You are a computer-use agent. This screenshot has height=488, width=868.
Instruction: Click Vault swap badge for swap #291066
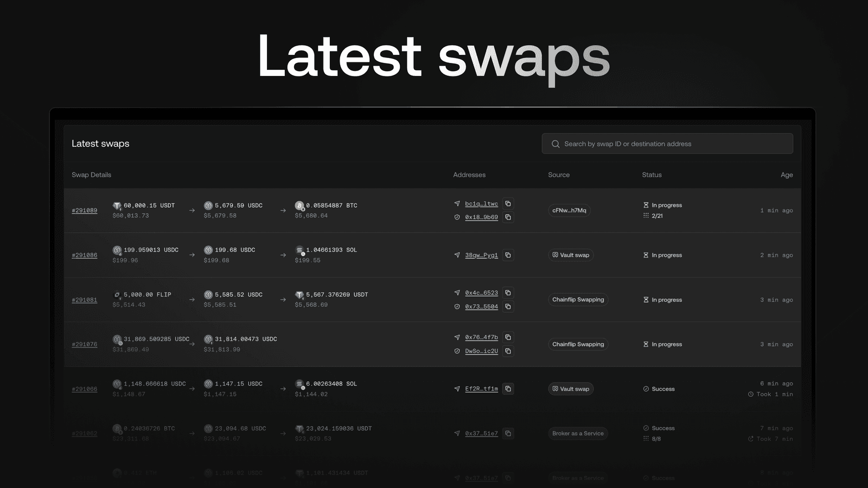[571, 389]
